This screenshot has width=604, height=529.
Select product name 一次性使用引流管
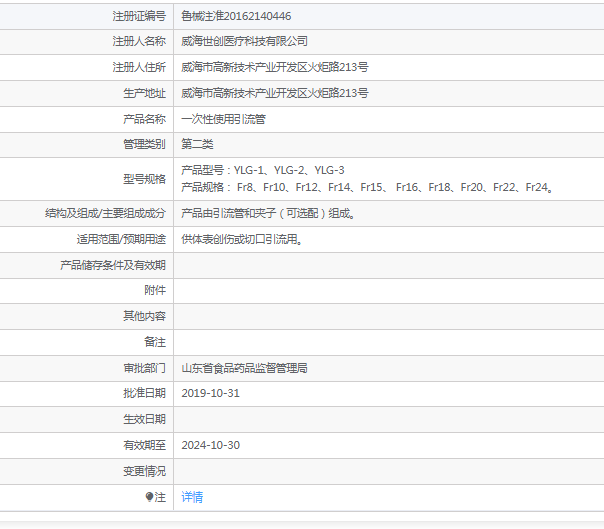[x=223, y=119]
